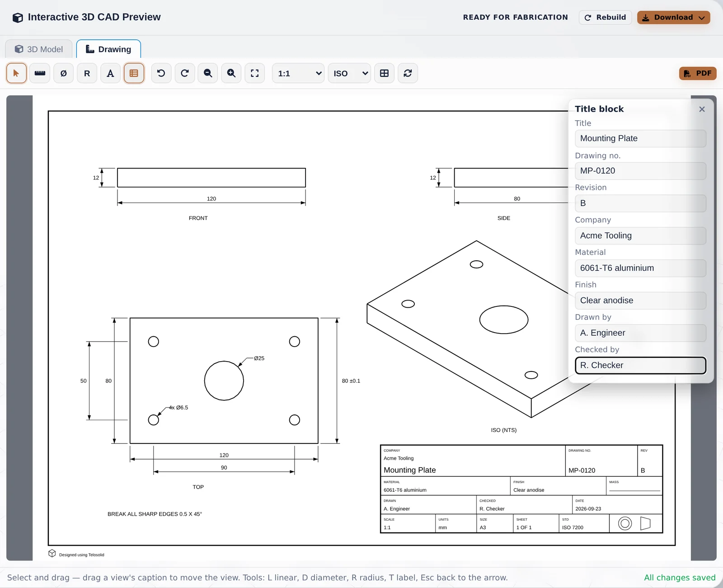Viewport: 723px width, 588px height.
Task: Open the 1:1 scale dropdown
Action: click(298, 73)
